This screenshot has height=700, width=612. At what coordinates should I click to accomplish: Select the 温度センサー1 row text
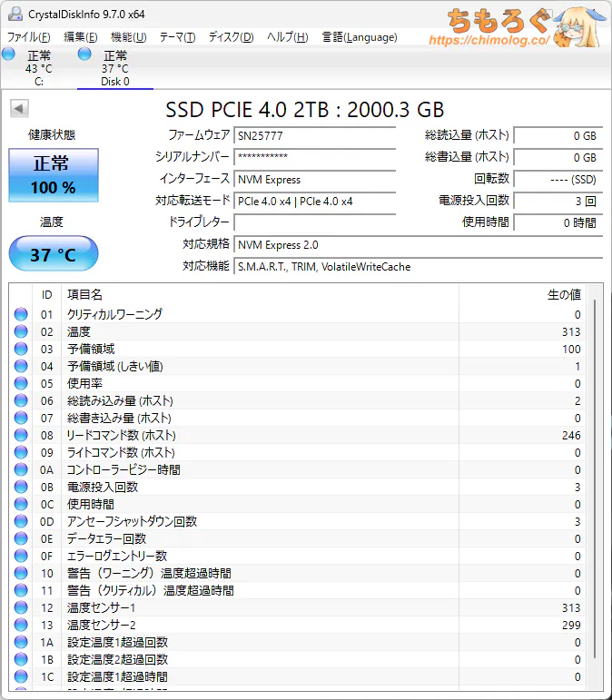101,607
